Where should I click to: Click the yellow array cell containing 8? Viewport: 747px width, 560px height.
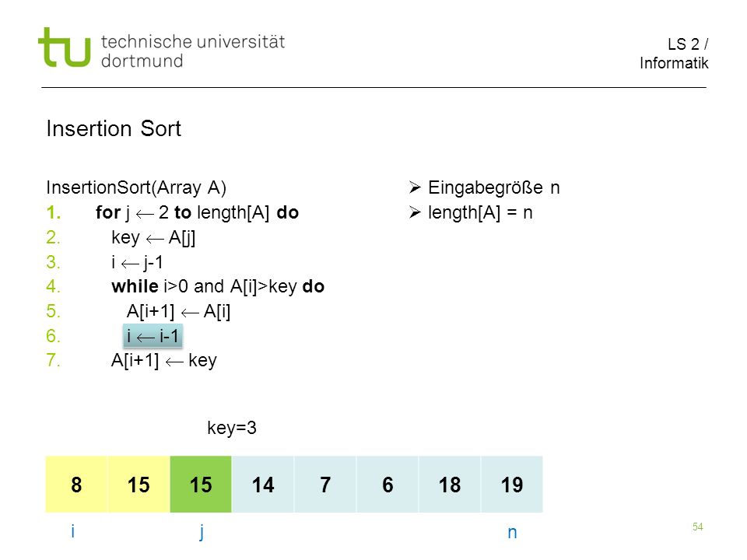point(76,485)
